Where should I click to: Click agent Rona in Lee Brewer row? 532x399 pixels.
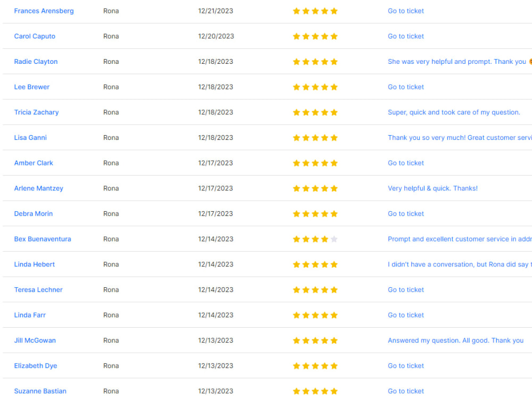(x=111, y=87)
